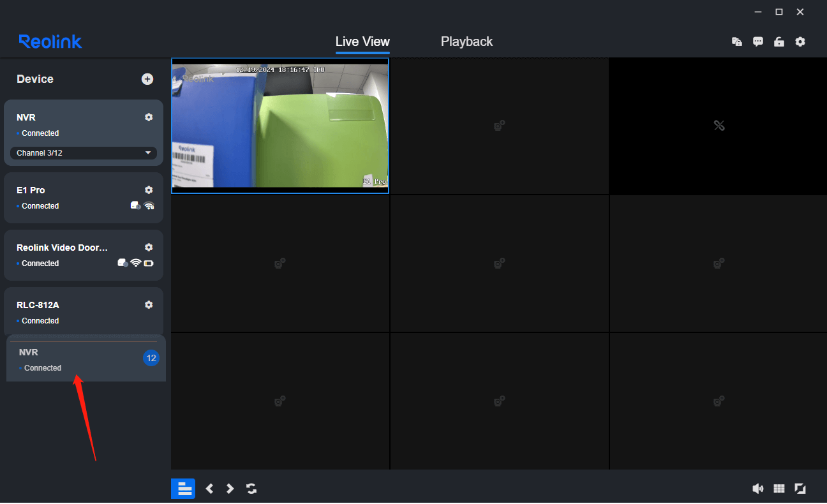Click the Device panel heading
The image size is (827, 504).
pyautogui.click(x=35, y=79)
